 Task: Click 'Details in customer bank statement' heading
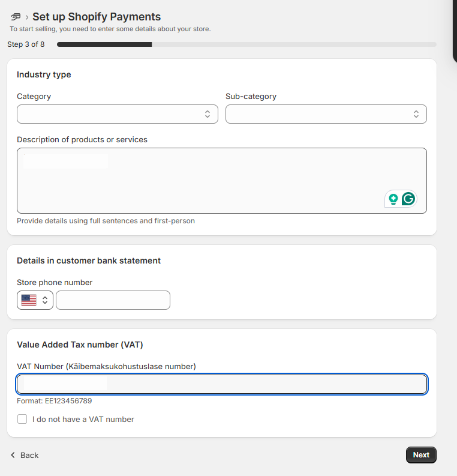[89, 261]
